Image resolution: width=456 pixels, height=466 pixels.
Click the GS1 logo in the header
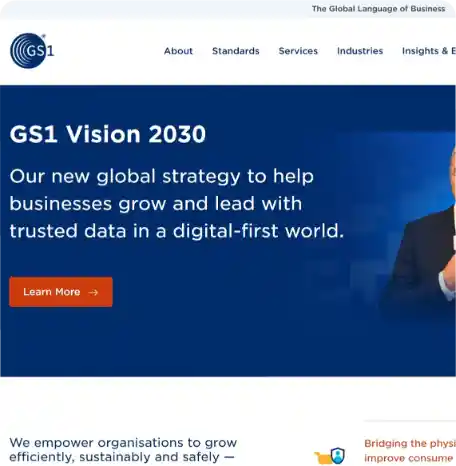pyautogui.click(x=32, y=51)
